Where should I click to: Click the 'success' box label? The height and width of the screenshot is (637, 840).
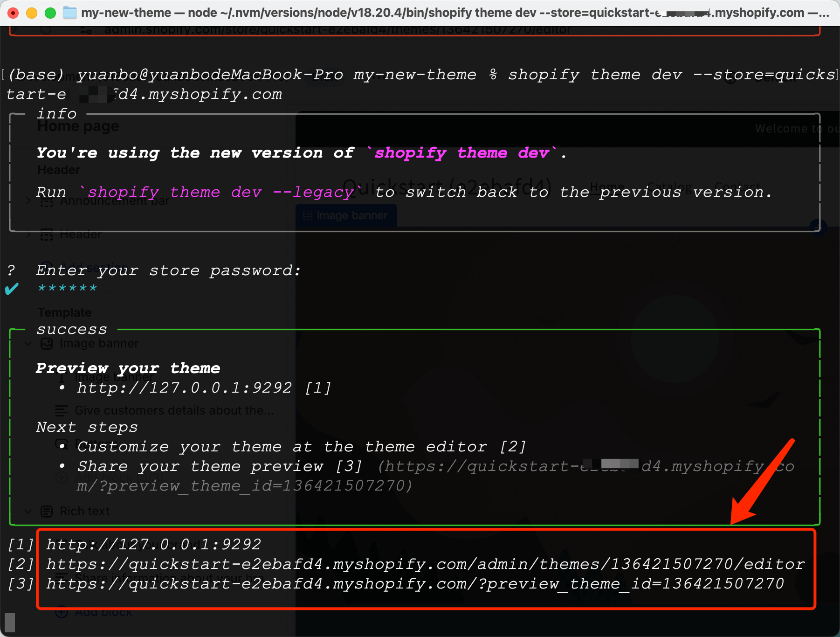point(72,329)
